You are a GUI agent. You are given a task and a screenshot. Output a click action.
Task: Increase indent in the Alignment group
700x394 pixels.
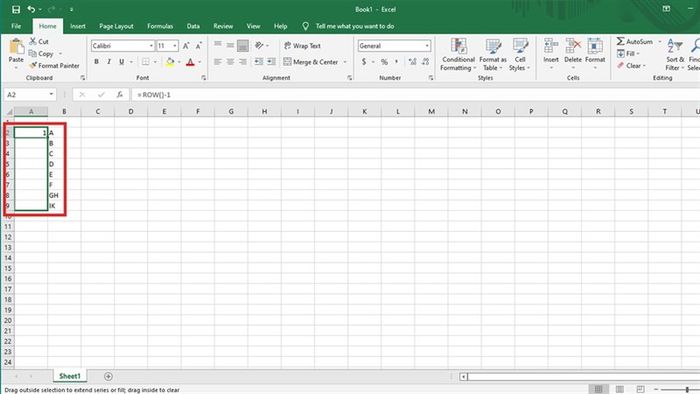[x=271, y=62]
